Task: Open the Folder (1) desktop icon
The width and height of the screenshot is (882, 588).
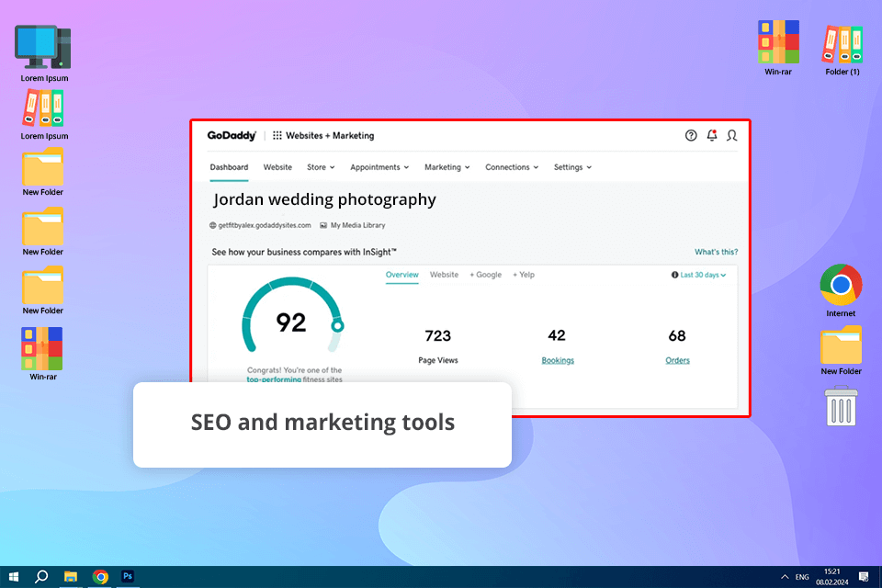Action: point(842,44)
